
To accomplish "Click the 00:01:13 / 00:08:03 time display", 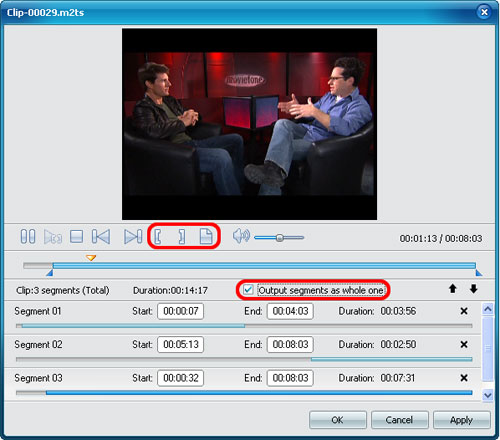I will [441, 238].
